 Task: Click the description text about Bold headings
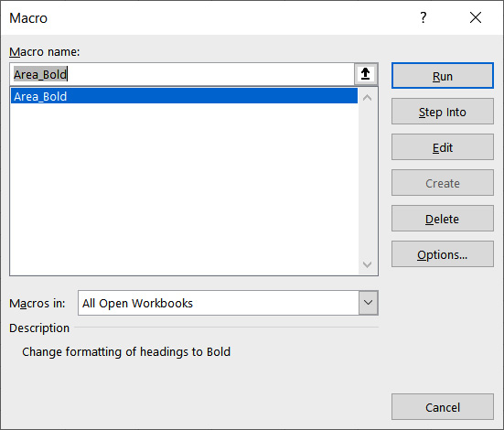tap(126, 352)
